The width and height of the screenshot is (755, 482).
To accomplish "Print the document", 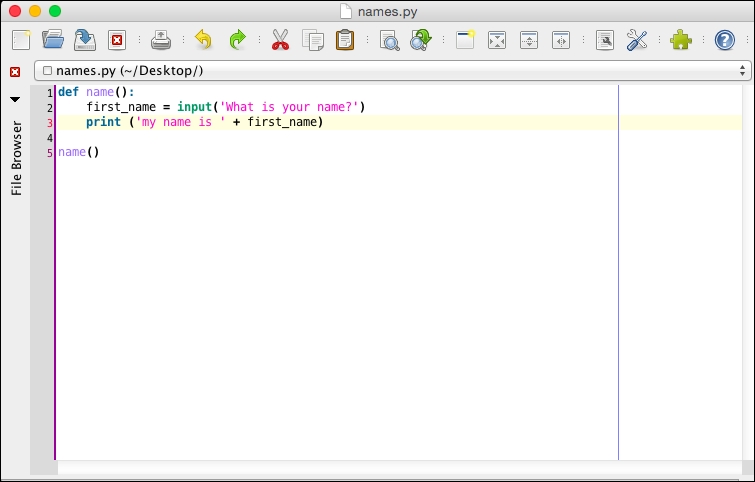I will tap(161, 40).
